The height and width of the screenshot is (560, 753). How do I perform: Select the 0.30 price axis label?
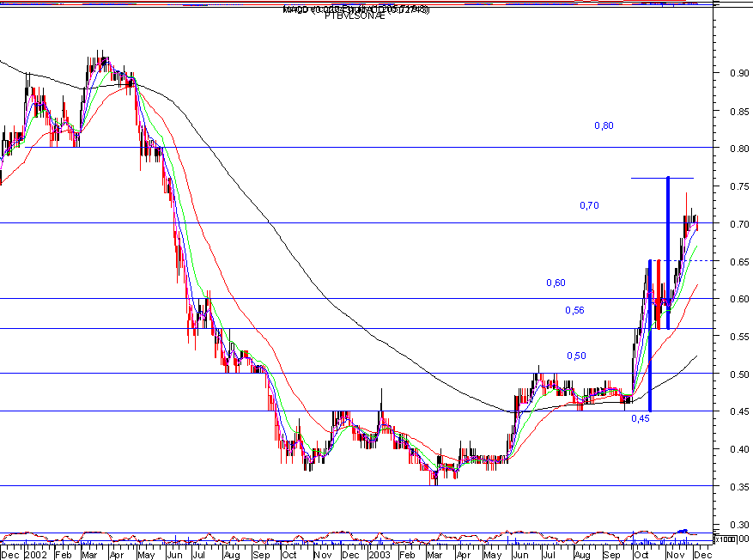[x=739, y=525]
